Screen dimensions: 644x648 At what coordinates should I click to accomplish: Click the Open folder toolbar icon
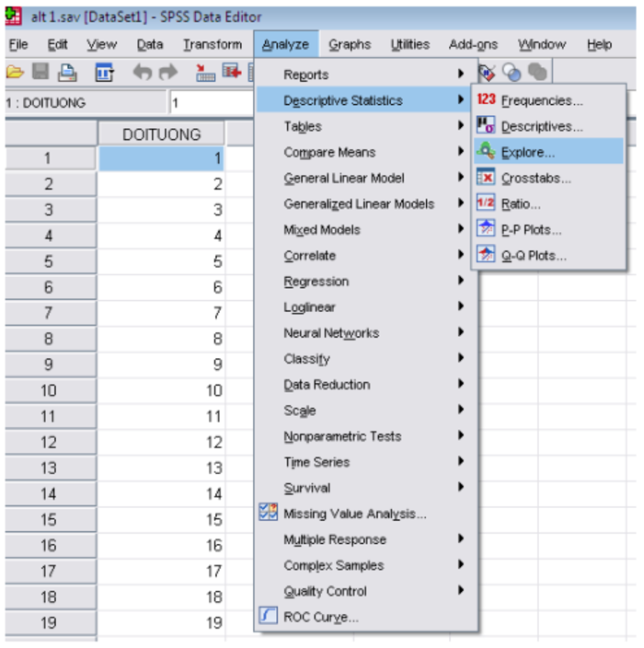(x=16, y=73)
